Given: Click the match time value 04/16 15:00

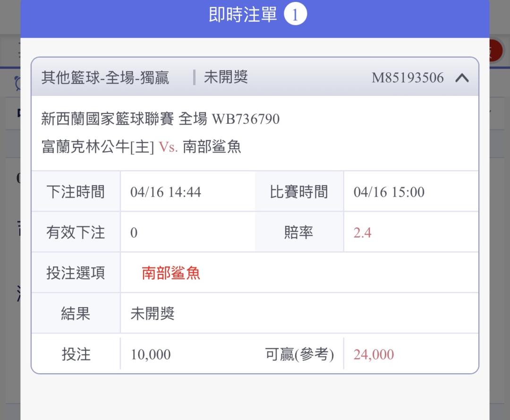Looking at the screenshot, I should click(x=389, y=192).
